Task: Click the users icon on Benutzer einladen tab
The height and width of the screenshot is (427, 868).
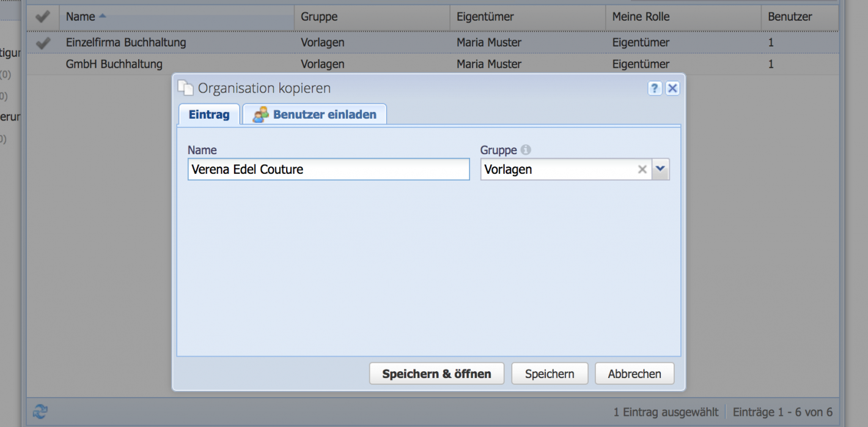Action: click(259, 114)
